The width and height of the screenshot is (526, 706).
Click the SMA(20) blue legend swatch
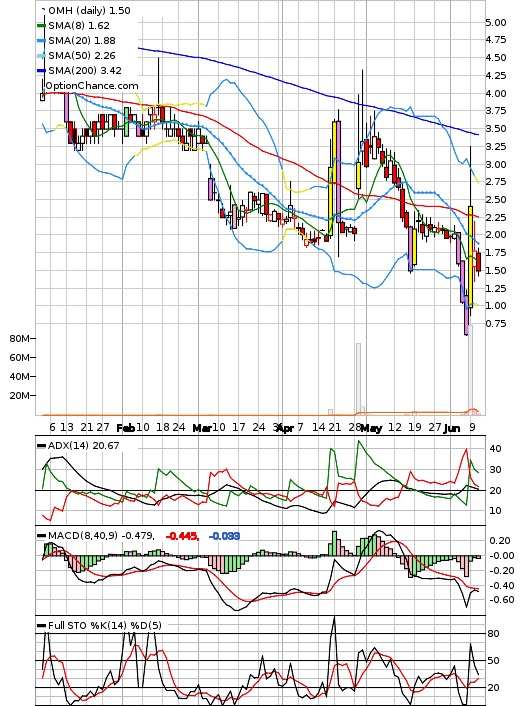tap(41, 41)
